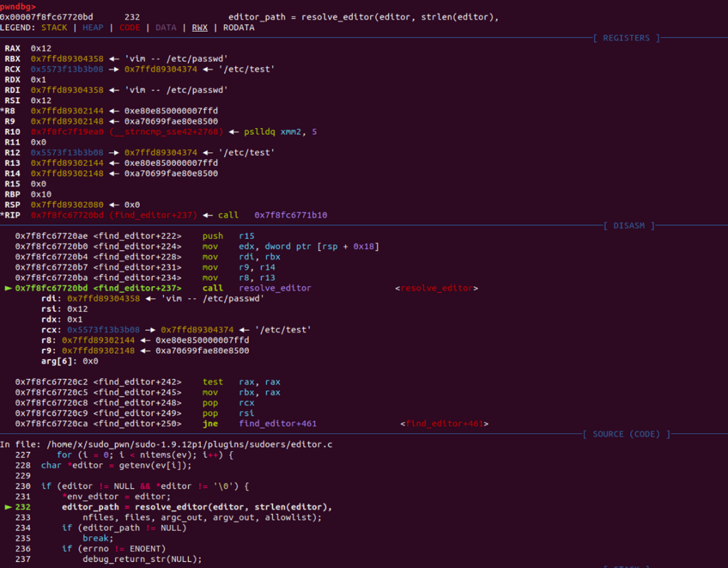Click the r8: argument address

tap(98, 340)
